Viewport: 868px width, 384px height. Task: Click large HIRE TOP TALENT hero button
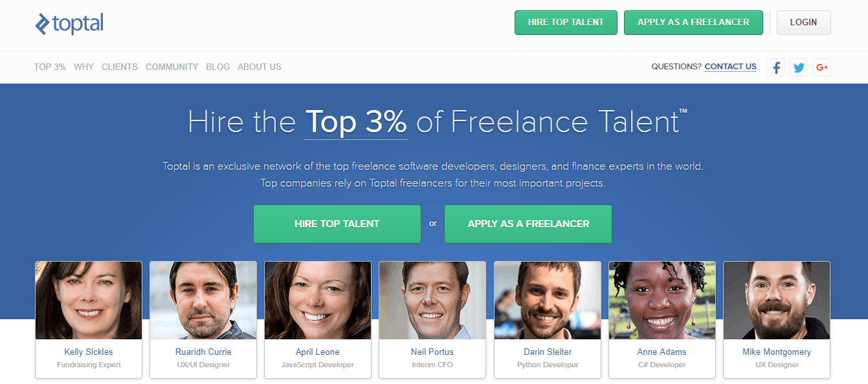pos(337,224)
